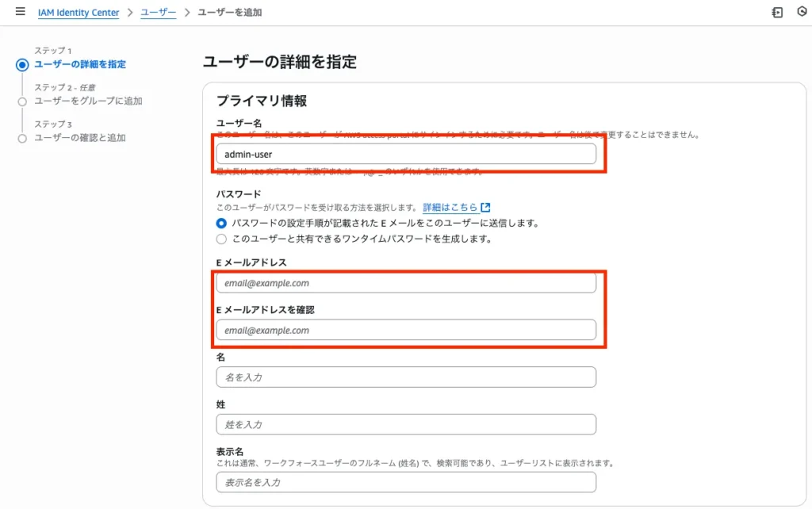Focus the E メールアドレスを確認 input field
This screenshot has width=812, height=509.
click(x=406, y=330)
